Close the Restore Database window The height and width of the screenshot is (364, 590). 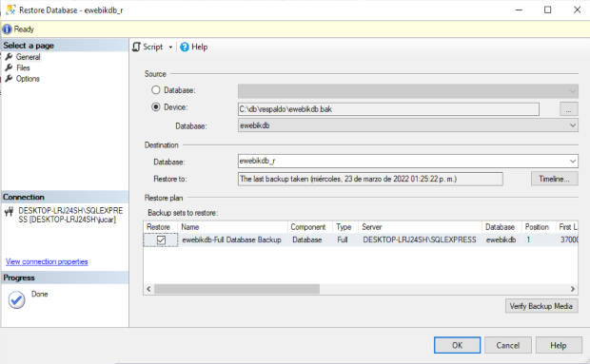(x=578, y=10)
